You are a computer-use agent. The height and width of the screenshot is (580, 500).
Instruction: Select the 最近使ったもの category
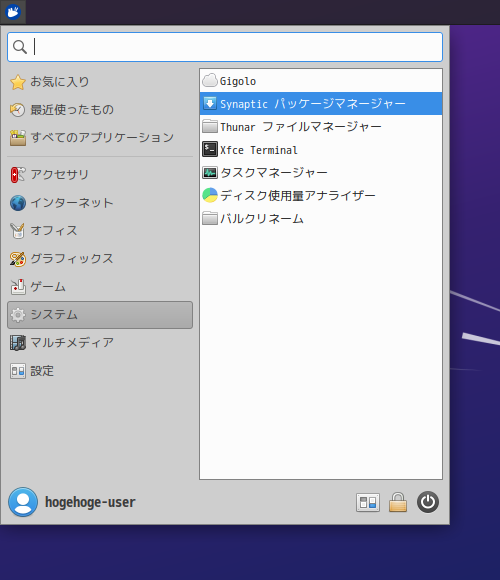point(100,109)
